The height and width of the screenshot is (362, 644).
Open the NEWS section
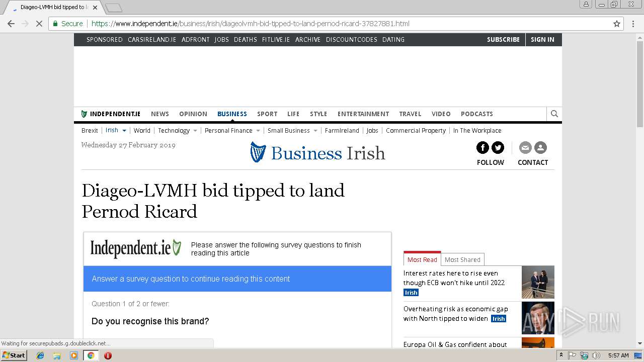(x=160, y=114)
